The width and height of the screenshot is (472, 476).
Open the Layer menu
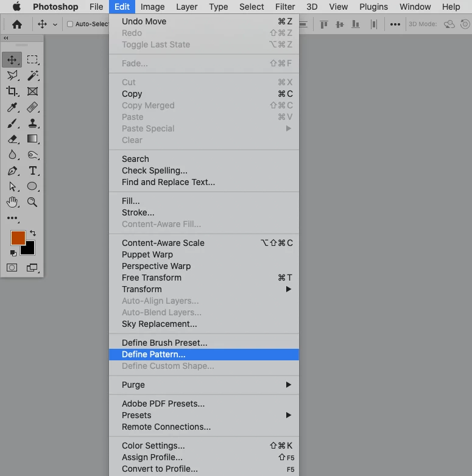(x=187, y=7)
